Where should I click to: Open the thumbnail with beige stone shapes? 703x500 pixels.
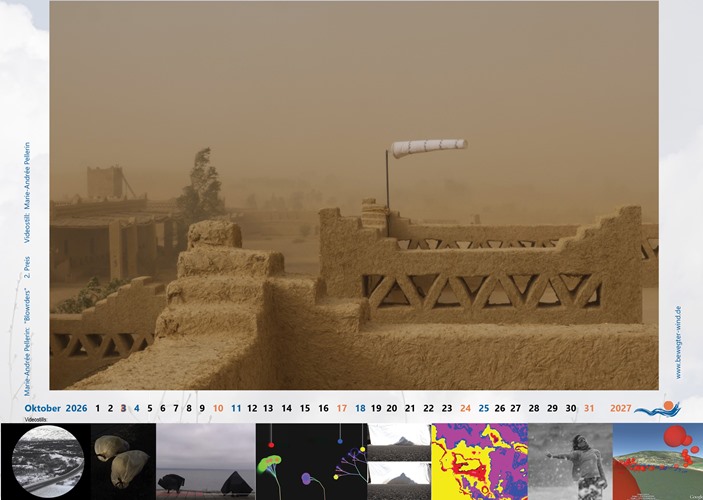tap(122, 461)
